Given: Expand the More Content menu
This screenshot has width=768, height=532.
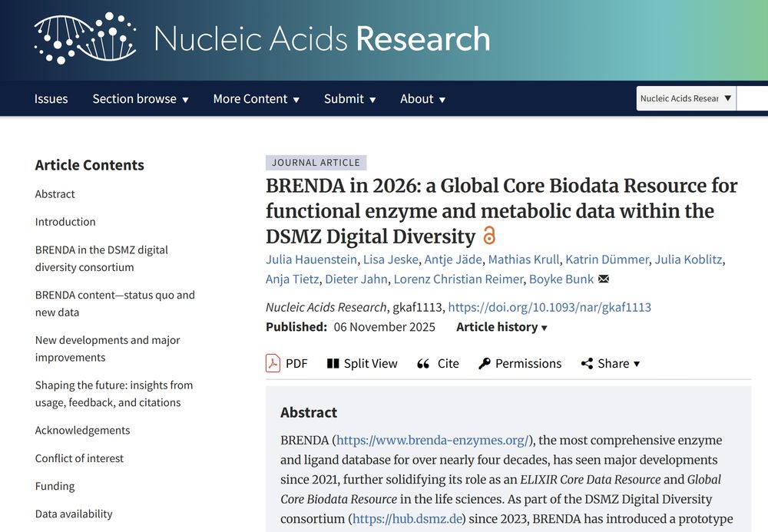Looking at the screenshot, I should pyautogui.click(x=257, y=99).
